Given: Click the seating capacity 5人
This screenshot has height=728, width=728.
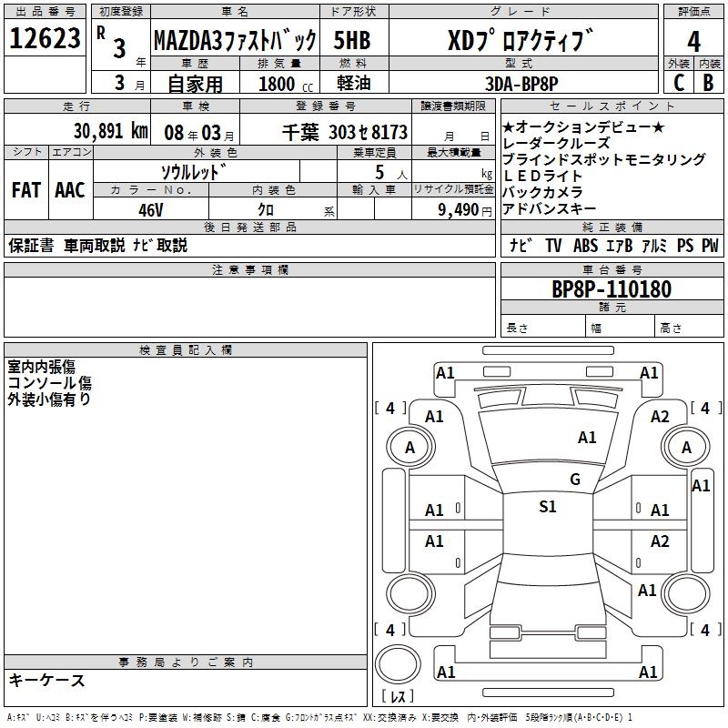Looking at the screenshot, I should click(391, 173).
